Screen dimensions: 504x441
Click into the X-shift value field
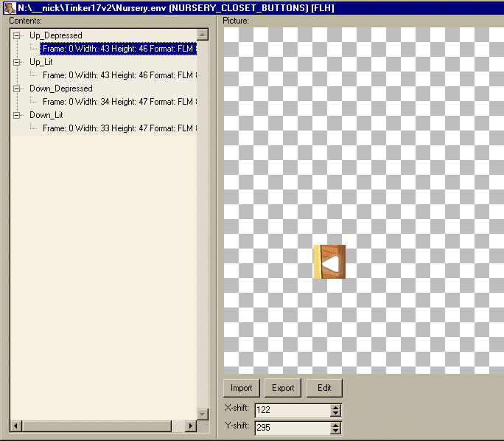[293, 411]
